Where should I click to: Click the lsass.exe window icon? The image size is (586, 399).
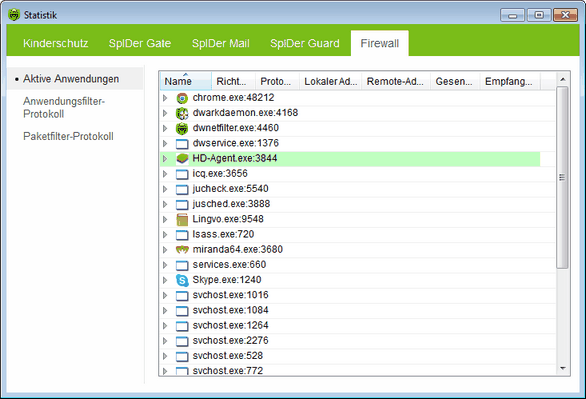(x=182, y=235)
